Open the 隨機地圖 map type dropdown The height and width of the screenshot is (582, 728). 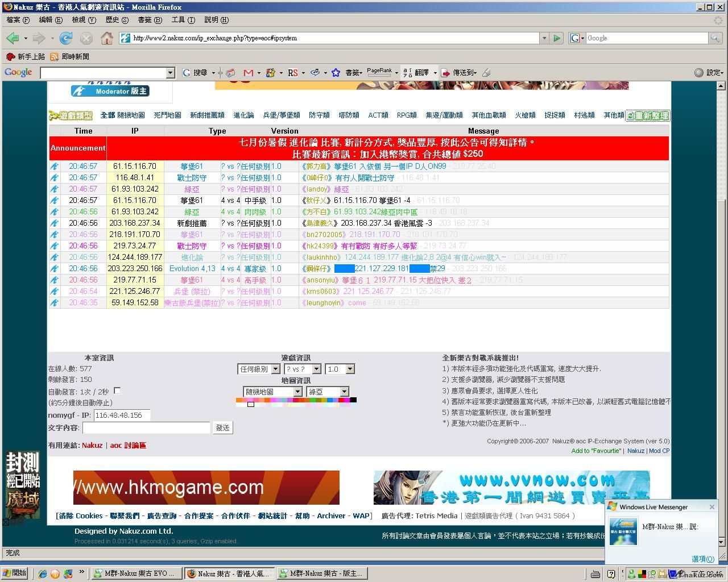click(x=272, y=392)
